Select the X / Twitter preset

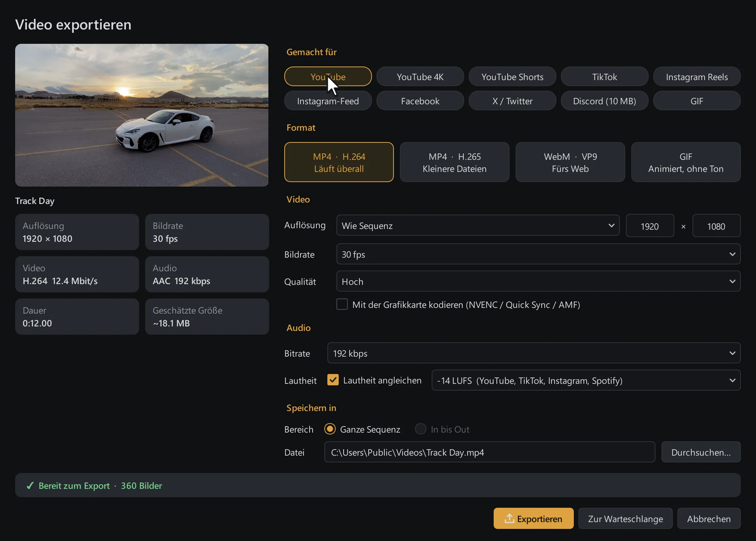513,101
